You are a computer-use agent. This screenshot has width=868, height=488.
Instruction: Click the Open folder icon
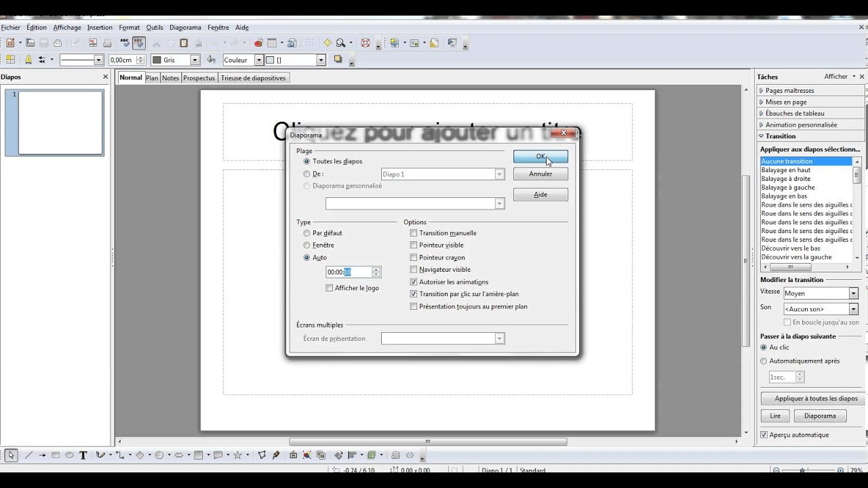coord(30,43)
